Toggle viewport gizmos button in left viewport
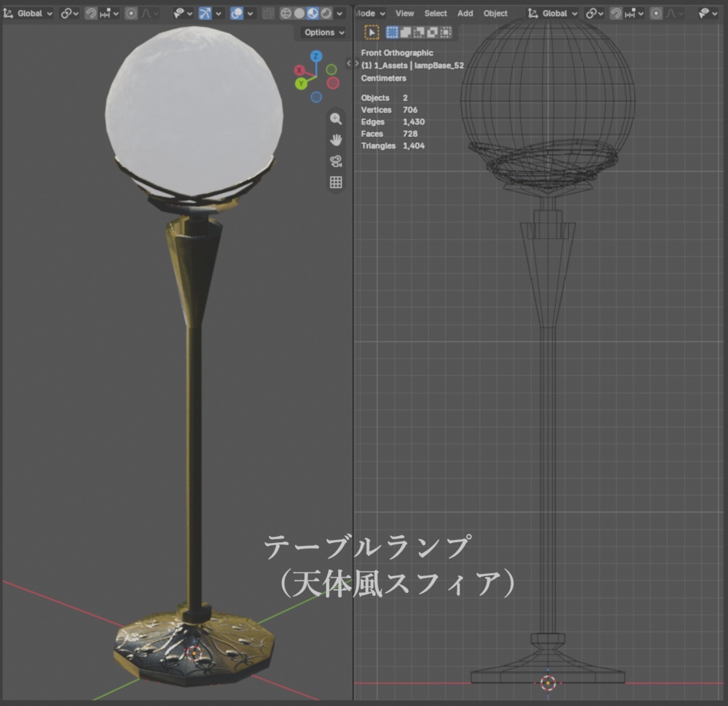The width and height of the screenshot is (728, 706). point(204,14)
